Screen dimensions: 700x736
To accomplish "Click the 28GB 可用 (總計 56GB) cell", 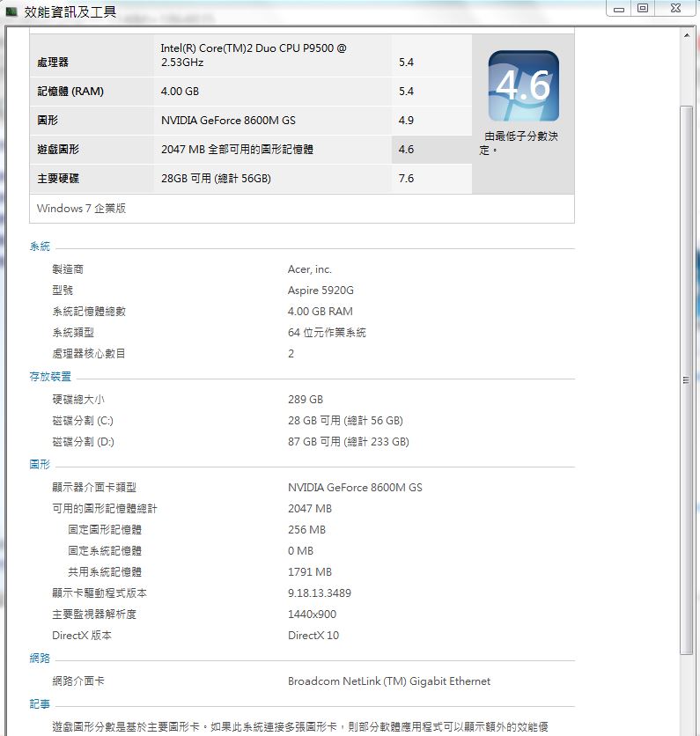I will [x=272, y=179].
